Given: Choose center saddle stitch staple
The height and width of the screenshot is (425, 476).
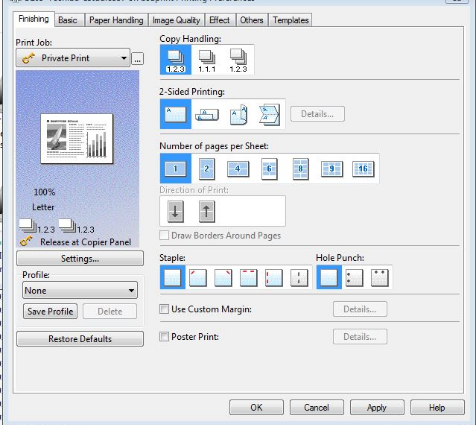Looking at the screenshot, I should coord(299,278).
